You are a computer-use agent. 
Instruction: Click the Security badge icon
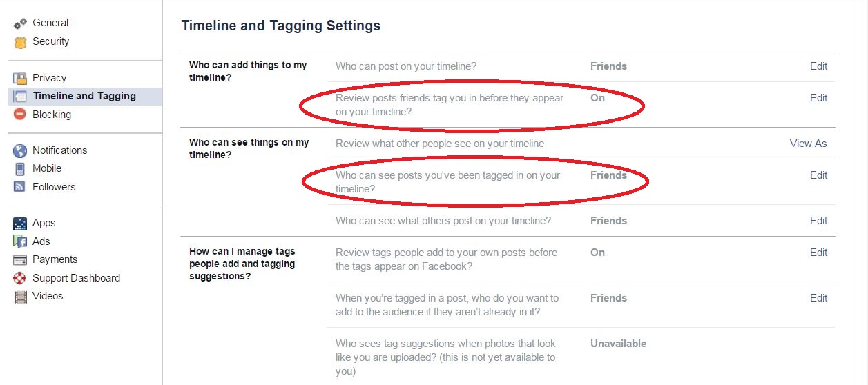point(20,42)
